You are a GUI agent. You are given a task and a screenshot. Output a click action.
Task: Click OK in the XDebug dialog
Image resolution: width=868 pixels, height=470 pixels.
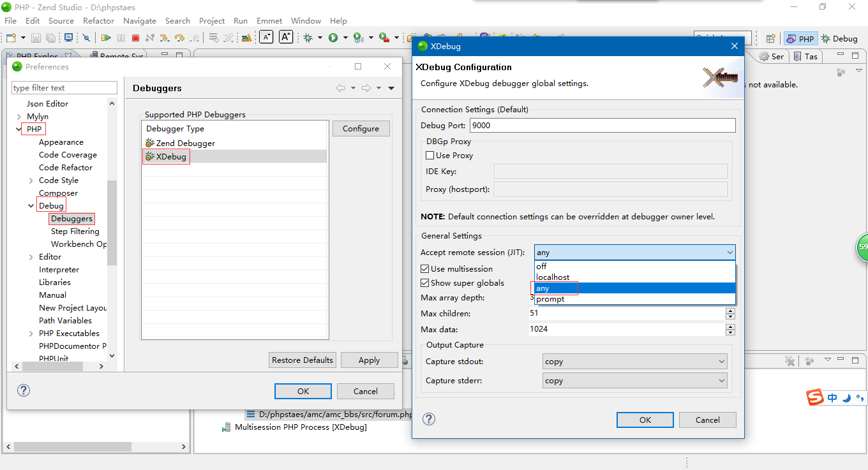click(x=645, y=420)
